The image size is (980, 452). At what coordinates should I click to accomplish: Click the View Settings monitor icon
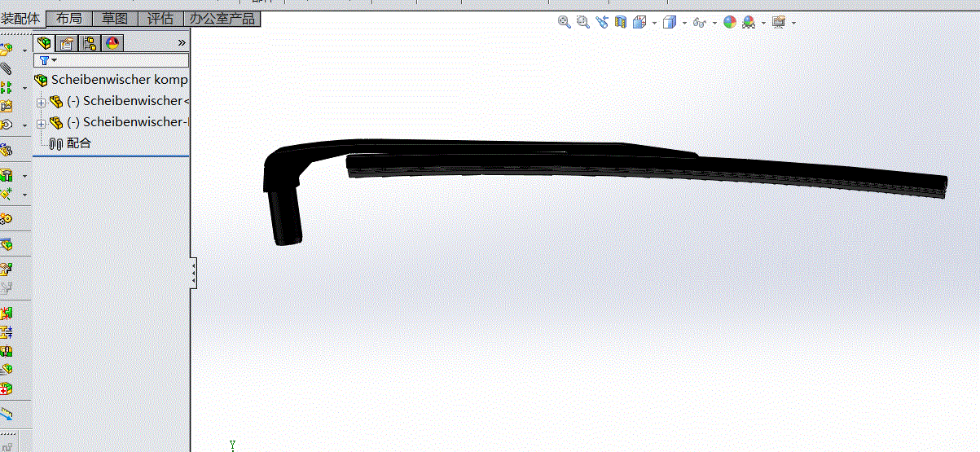tap(779, 22)
